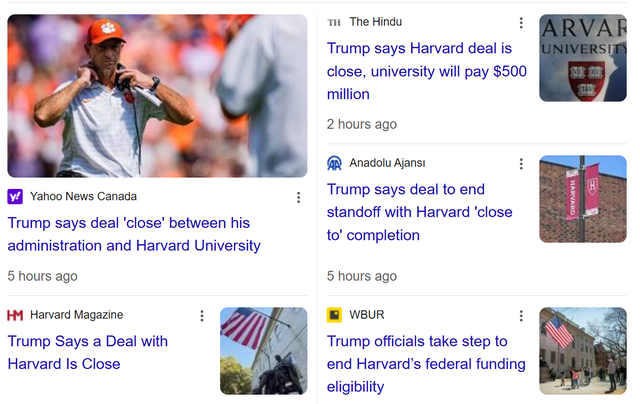This screenshot has width=640, height=404.
Task: Click the coach in orange cap image
Action: click(x=157, y=96)
